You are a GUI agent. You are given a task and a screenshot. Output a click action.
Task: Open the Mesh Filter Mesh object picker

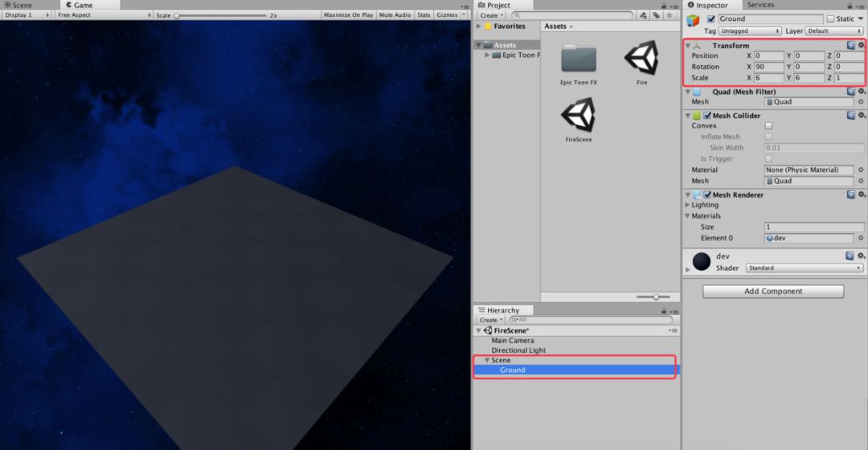tap(861, 102)
